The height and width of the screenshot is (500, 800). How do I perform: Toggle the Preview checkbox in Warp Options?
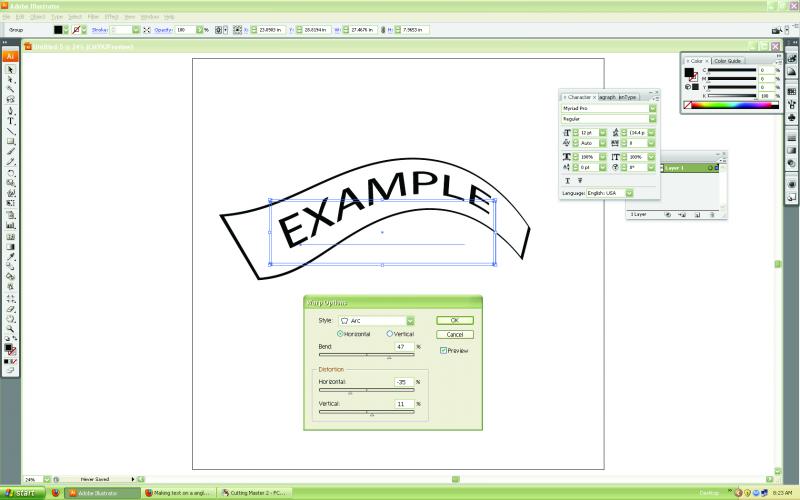click(x=443, y=351)
